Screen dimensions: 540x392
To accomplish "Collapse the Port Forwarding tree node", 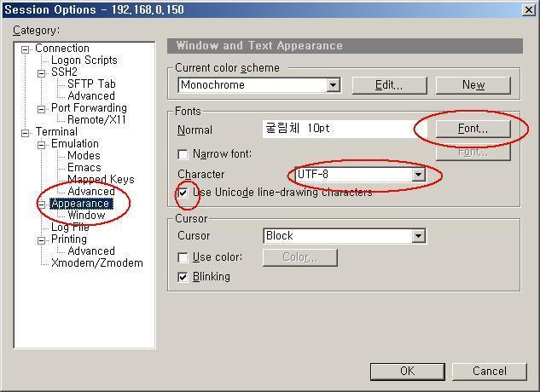I will [41, 109].
